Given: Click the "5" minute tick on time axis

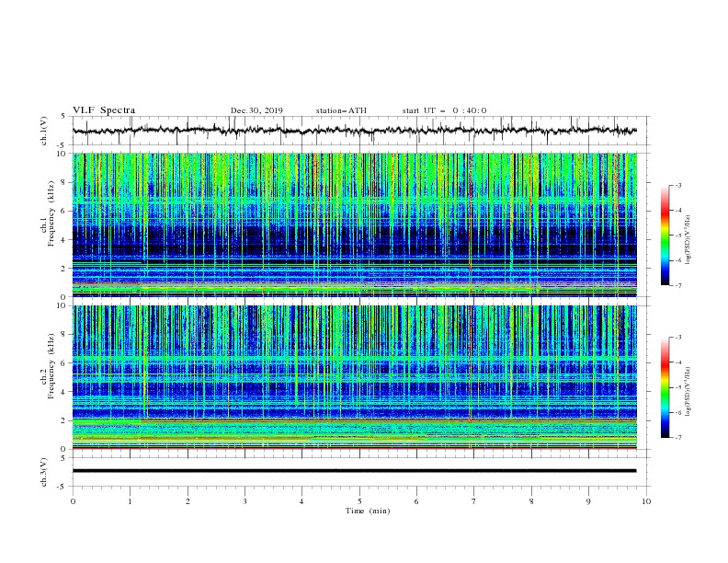Looking at the screenshot, I should (359, 501).
